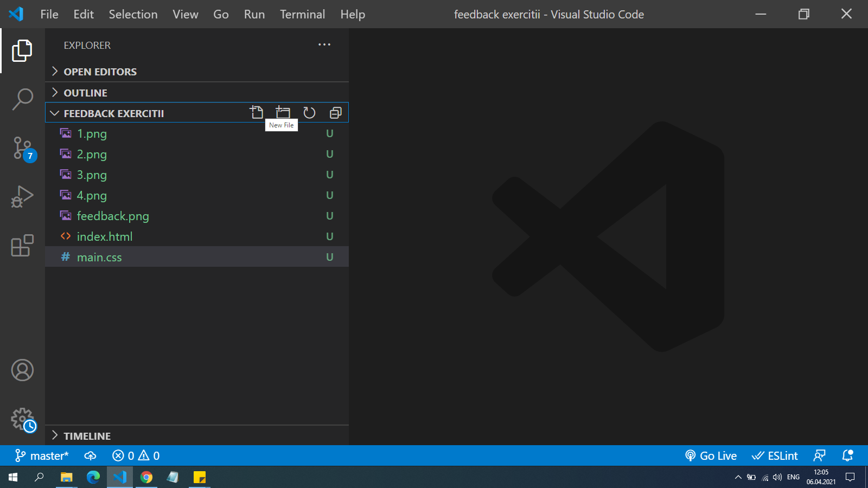Open Source Control view with 7 changes
This screenshot has width=868, height=488.
(x=22, y=148)
